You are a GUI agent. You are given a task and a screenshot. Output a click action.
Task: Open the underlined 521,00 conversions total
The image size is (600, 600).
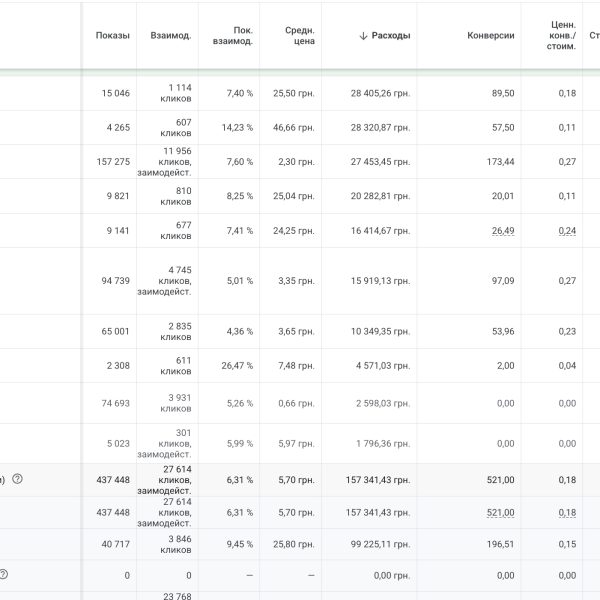click(x=501, y=512)
